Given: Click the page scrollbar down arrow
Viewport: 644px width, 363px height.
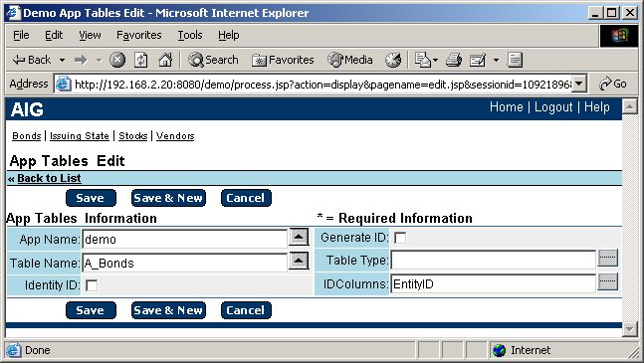Looking at the screenshot, I should 630,329.
